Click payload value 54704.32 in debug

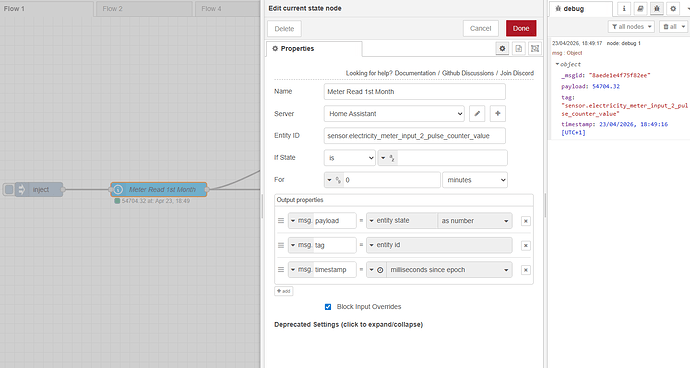[606, 86]
